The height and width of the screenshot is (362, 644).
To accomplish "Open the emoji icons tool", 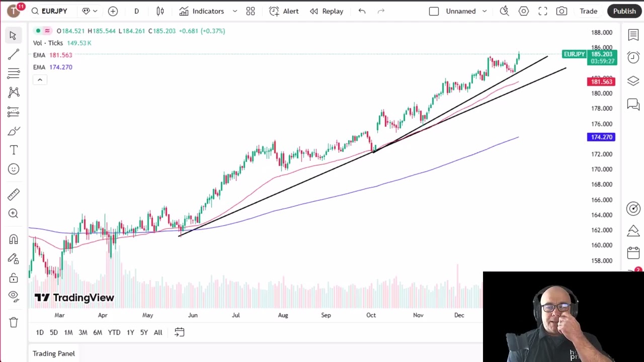I will tap(14, 169).
